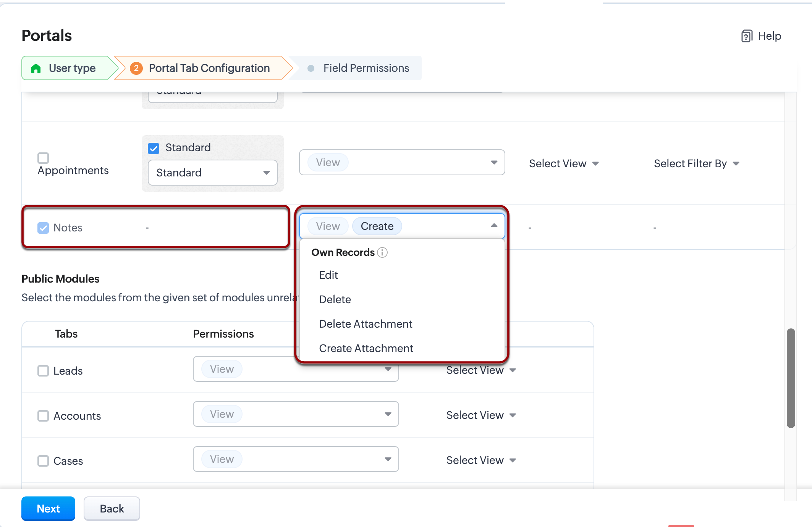The width and height of the screenshot is (812, 527).
Task: Enable the Leads public module checkbox
Action: [x=43, y=371]
